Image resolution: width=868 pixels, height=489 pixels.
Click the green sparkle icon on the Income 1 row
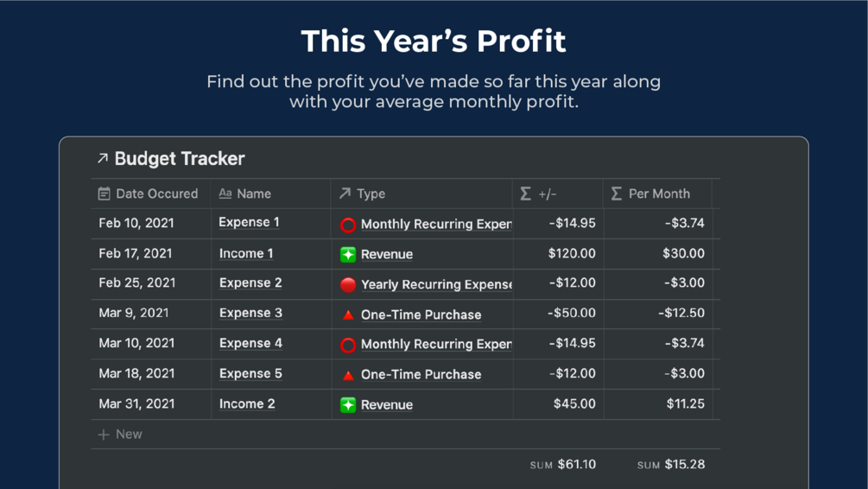pyautogui.click(x=348, y=254)
